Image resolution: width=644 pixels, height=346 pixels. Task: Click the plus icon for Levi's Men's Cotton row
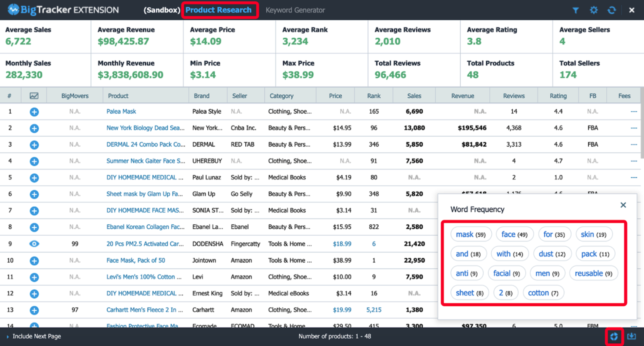point(34,277)
